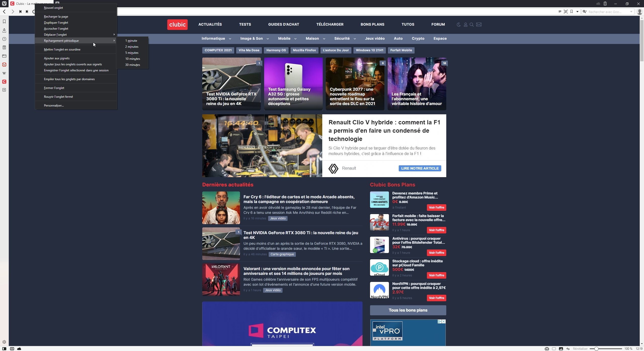
Task: Select 5 minutes periodic reload interval
Action: [132, 53]
